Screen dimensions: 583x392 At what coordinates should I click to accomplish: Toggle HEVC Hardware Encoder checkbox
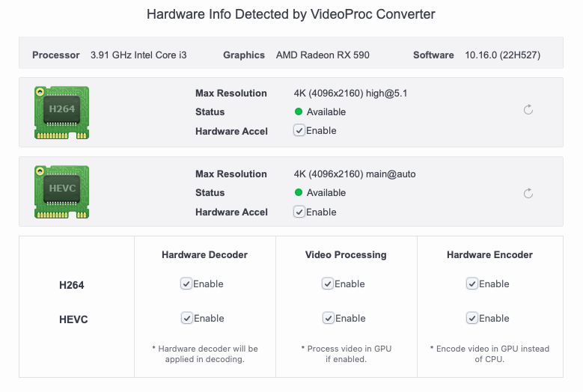pos(472,318)
